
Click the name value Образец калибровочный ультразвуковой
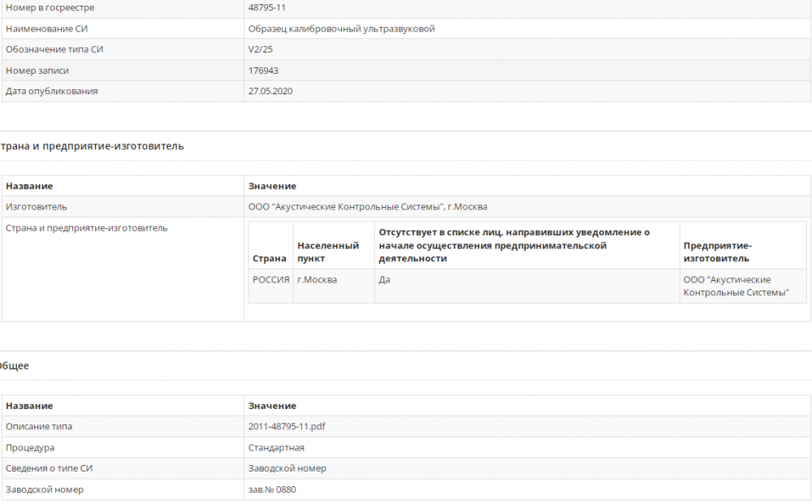(341, 29)
